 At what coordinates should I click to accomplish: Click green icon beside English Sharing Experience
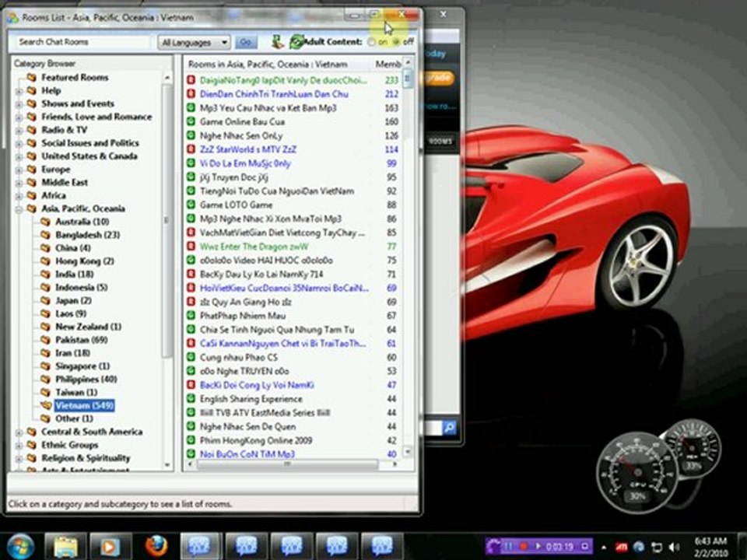click(191, 398)
